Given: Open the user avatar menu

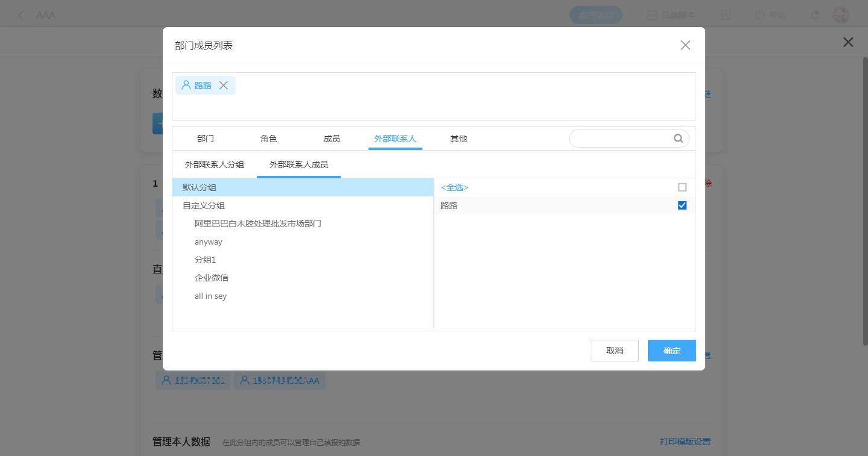Looking at the screenshot, I should (x=840, y=15).
